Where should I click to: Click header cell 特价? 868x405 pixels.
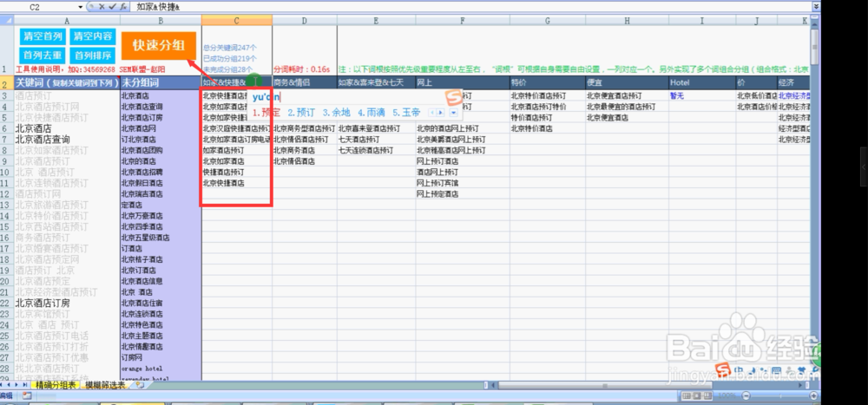click(548, 83)
